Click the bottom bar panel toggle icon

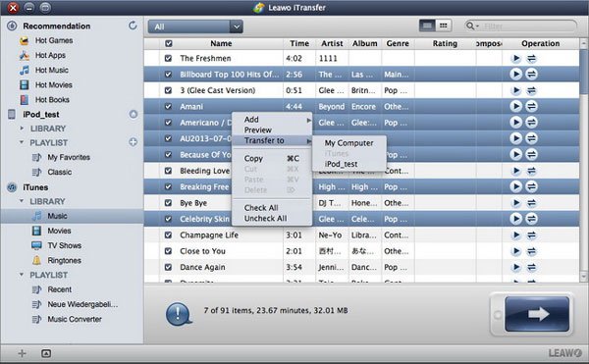click(x=46, y=353)
